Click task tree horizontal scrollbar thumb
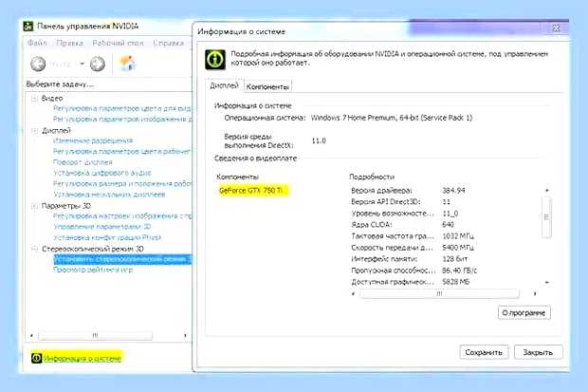This screenshot has height=392, width=588. tap(95, 335)
